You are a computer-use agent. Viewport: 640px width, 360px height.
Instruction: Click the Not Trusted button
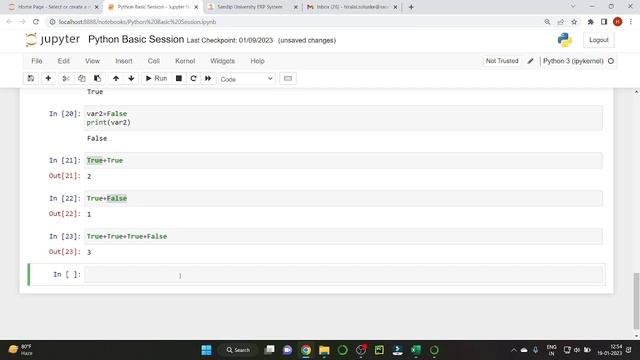point(502,61)
